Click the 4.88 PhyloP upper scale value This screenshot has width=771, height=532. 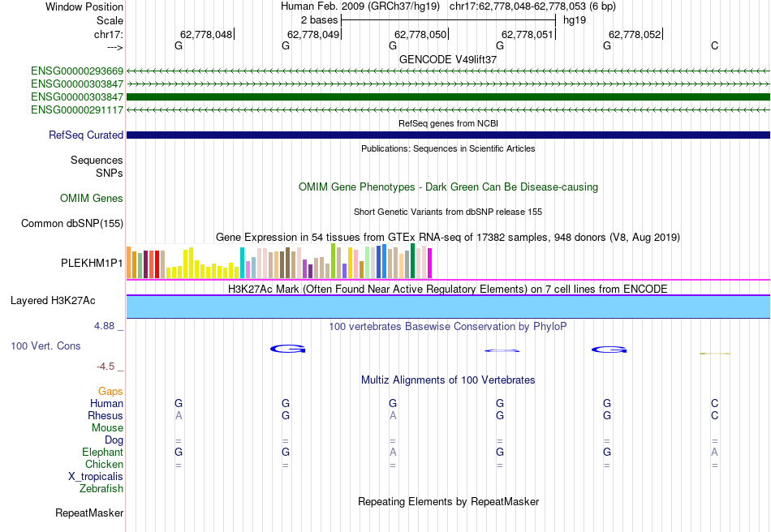coord(104,326)
